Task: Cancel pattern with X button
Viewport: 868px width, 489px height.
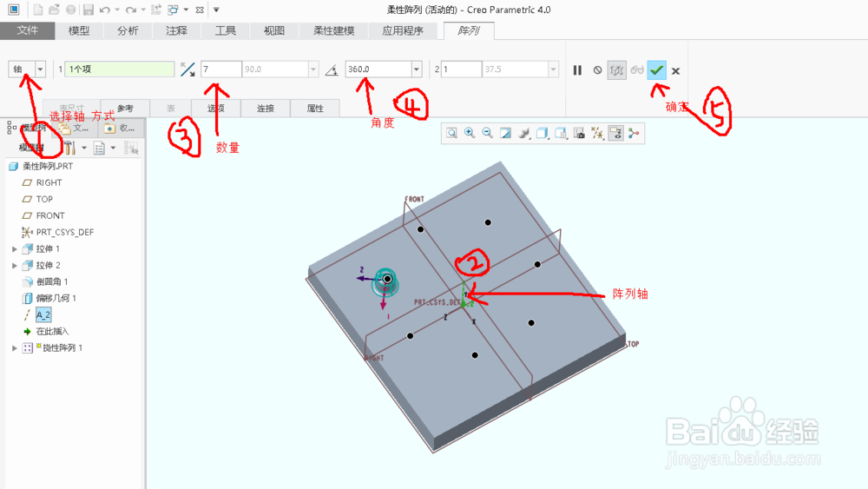Action: pos(675,71)
